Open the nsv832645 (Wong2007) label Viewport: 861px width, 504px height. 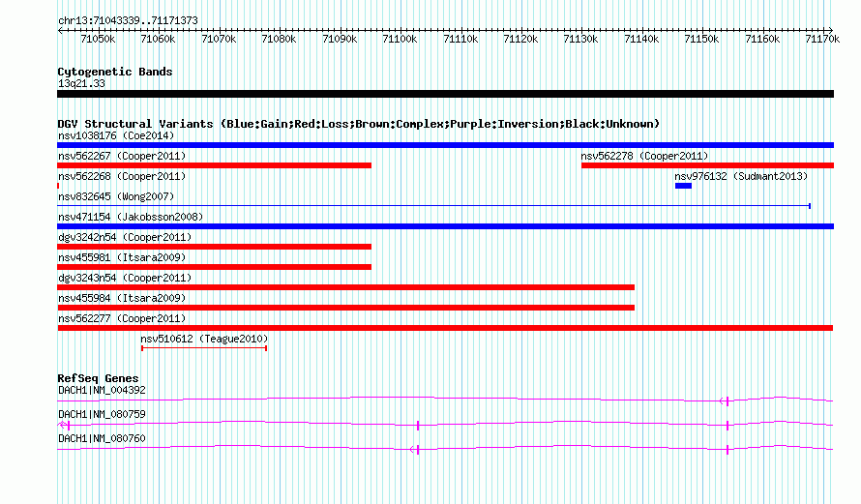point(116,196)
